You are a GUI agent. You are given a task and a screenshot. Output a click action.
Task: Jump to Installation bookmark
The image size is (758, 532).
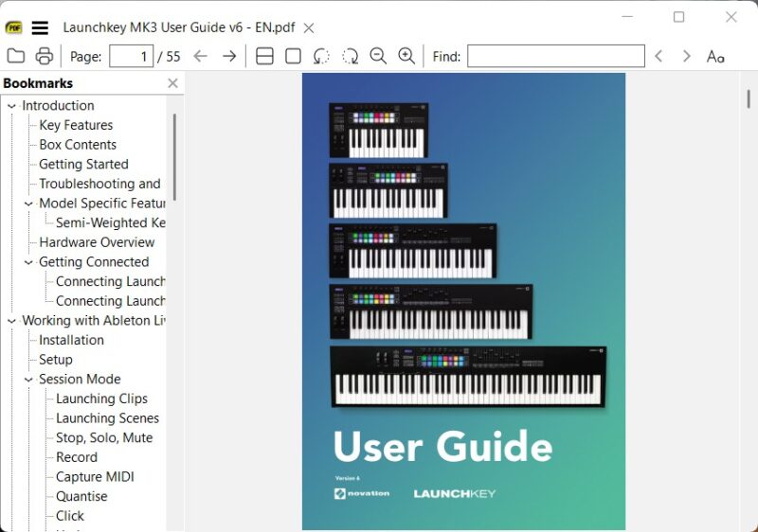71,340
